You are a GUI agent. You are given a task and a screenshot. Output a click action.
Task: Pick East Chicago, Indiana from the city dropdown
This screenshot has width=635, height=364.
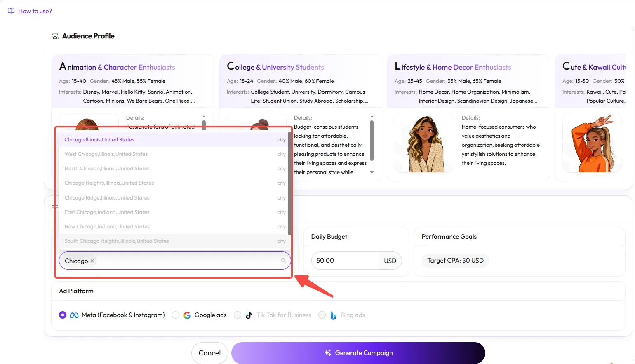107,212
